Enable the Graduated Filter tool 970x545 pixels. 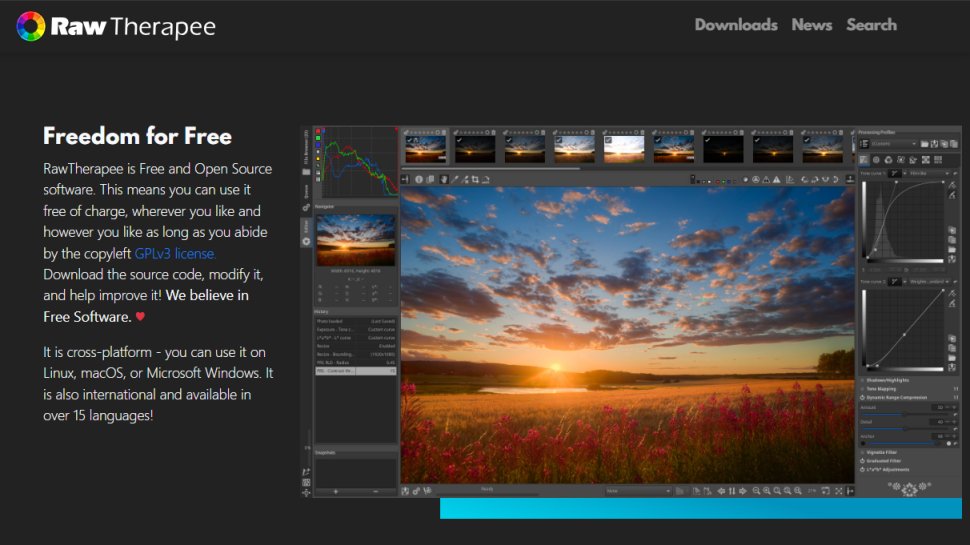tap(862, 461)
